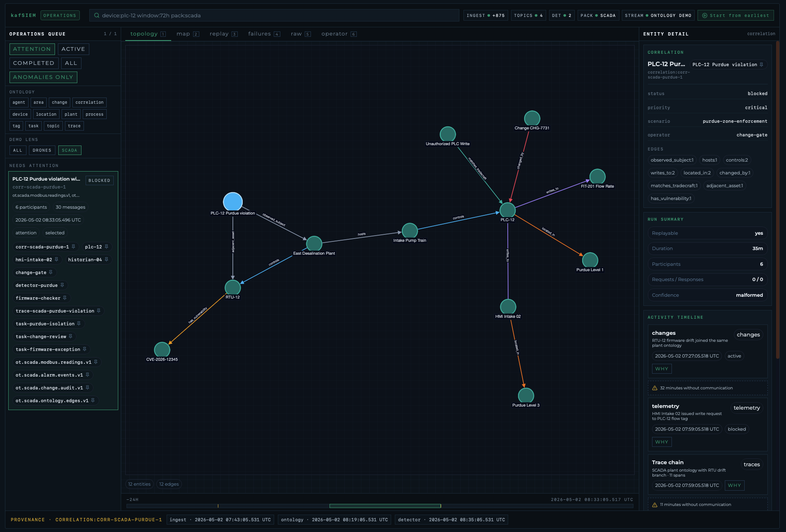Click the detector provenance timestamp chip
This screenshot has height=532, width=786.
click(451, 520)
